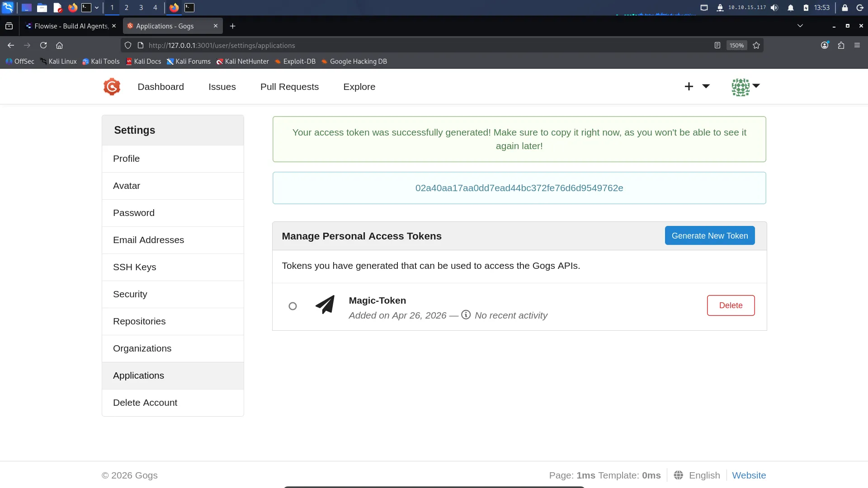Viewport: 868px width, 488px height.
Task: Click the info icon beside No recent activity
Action: coord(466,315)
